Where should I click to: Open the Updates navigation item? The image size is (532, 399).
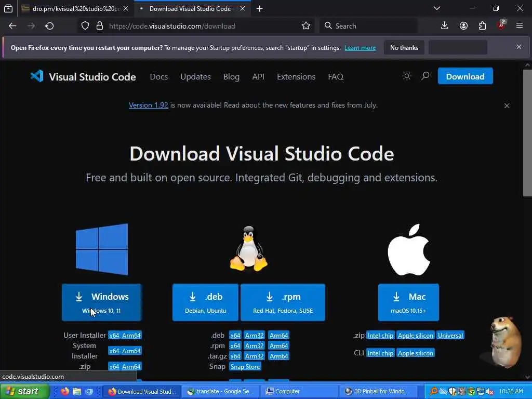pyautogui.click(x=195, y=77)
